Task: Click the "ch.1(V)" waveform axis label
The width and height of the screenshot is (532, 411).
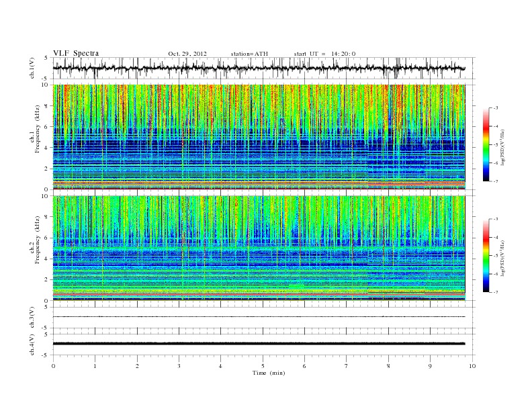Action: coord(32,68)
